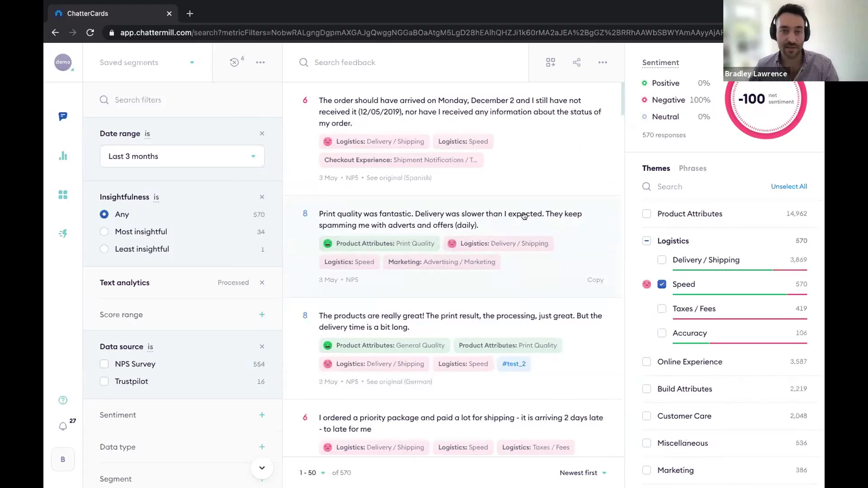Screen dimensions: 868x488
Task: Open the automations lightning icon in sidebar
Action: coord(63,234)
